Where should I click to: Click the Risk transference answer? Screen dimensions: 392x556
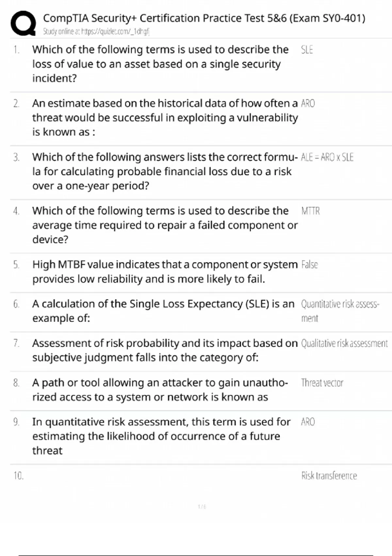point(329,476)
